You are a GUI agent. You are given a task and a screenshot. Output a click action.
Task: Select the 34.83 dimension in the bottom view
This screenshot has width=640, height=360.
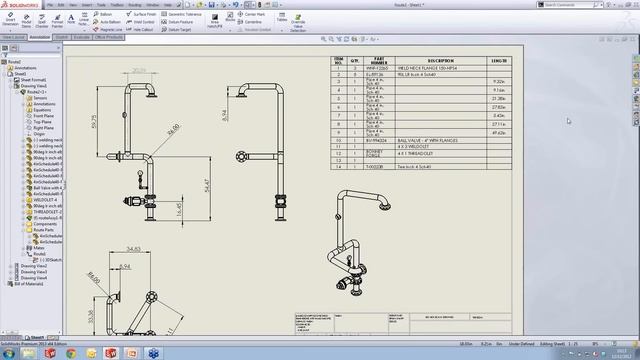click(x=133, y=249)
